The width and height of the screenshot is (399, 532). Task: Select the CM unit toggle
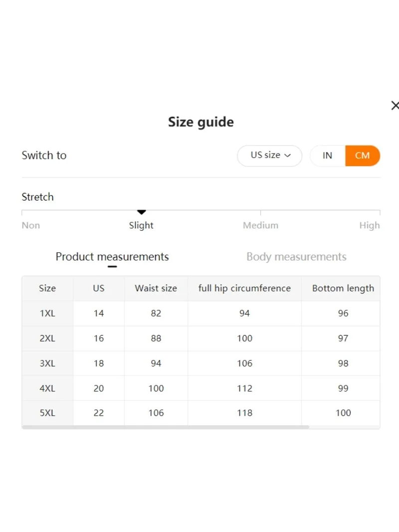363,156
